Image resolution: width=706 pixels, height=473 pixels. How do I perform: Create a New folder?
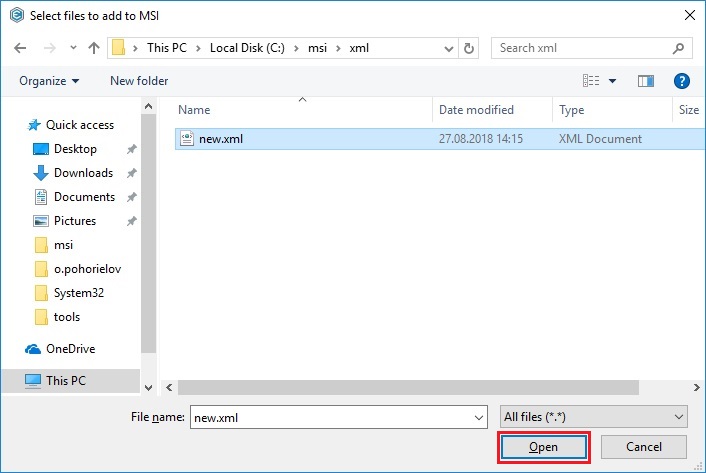pos(139,81)
